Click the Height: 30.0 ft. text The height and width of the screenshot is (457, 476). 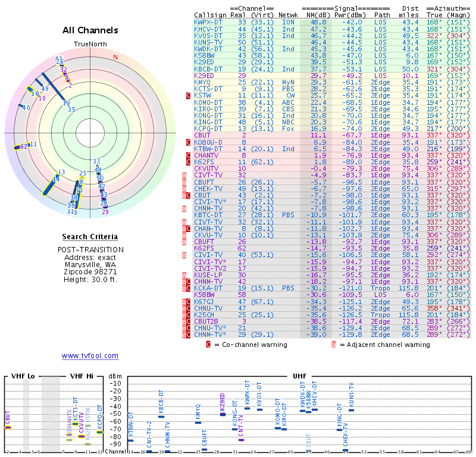(90, 279)
